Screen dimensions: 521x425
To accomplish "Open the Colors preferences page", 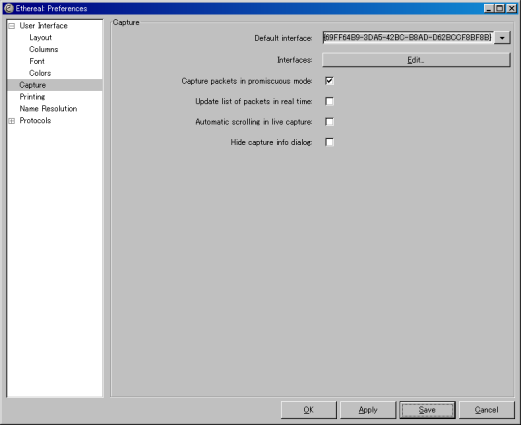I will point(40,73).
